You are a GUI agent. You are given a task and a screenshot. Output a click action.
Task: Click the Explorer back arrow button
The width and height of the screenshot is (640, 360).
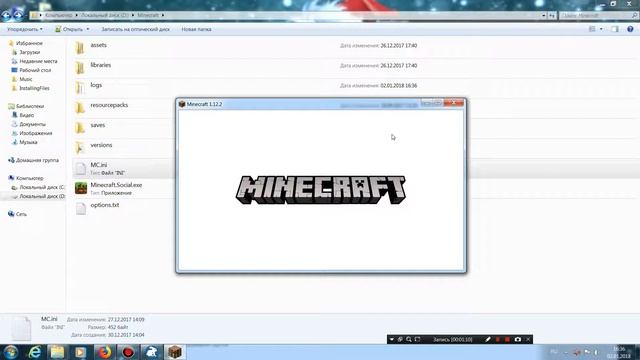(x=7, y=16)
